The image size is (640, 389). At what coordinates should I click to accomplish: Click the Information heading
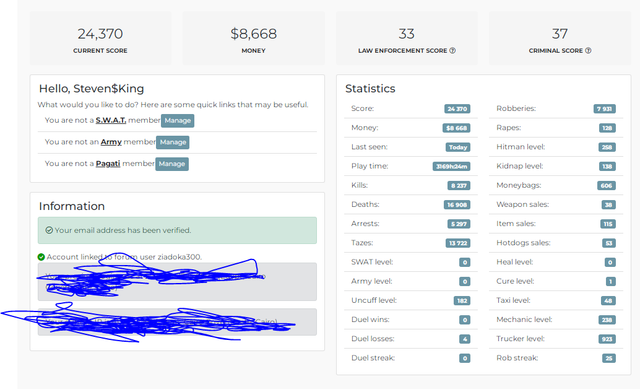click(x=72, y=206)
